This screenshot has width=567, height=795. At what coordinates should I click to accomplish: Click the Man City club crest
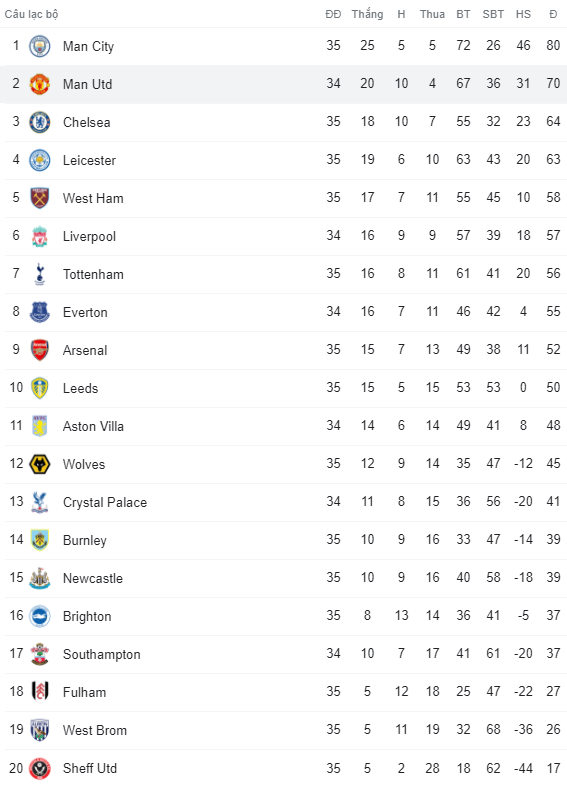click(40, 46)
